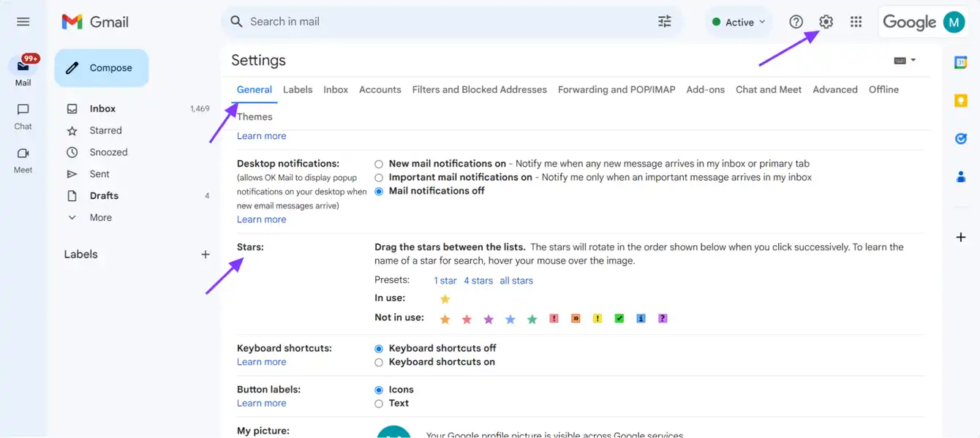Open Meet from the left rail

coord(23,160)
